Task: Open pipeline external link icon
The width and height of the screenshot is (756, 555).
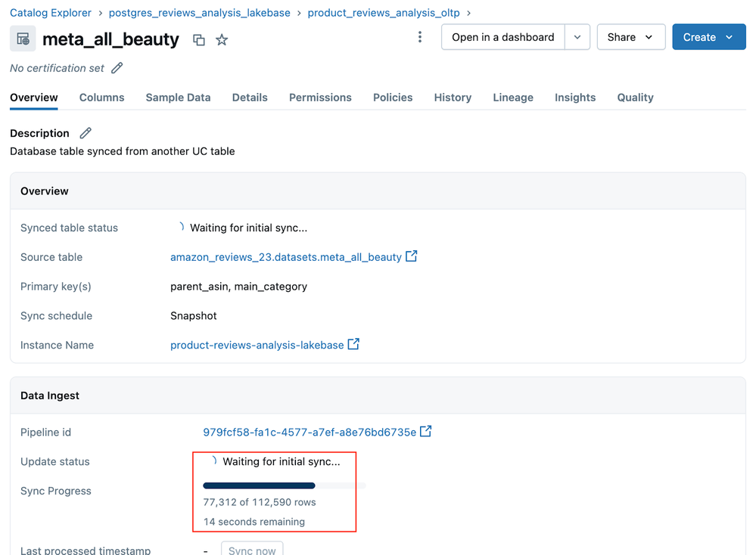Action: 426,431
